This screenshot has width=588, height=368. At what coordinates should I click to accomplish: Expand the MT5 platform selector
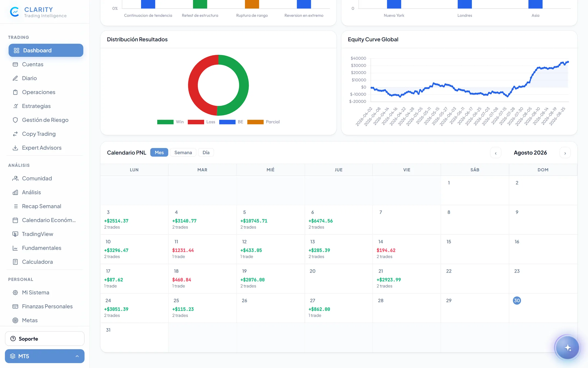45,356
